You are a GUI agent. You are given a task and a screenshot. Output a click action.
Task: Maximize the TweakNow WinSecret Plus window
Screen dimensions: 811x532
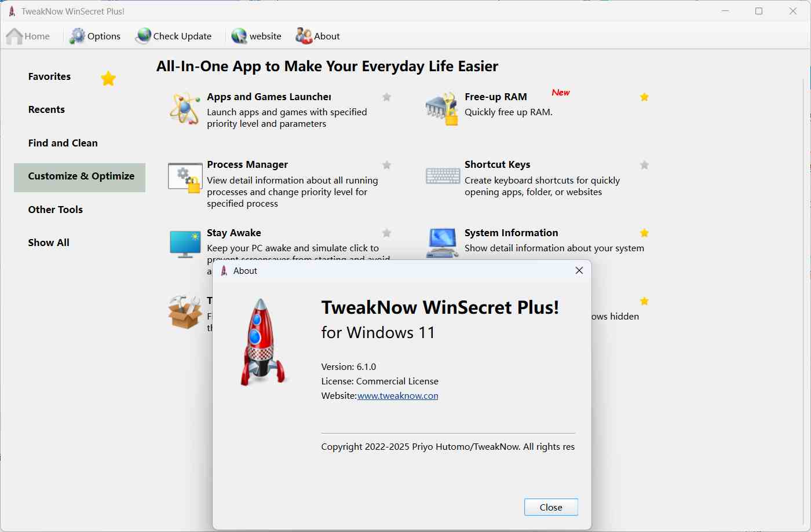tap(759, 11)
